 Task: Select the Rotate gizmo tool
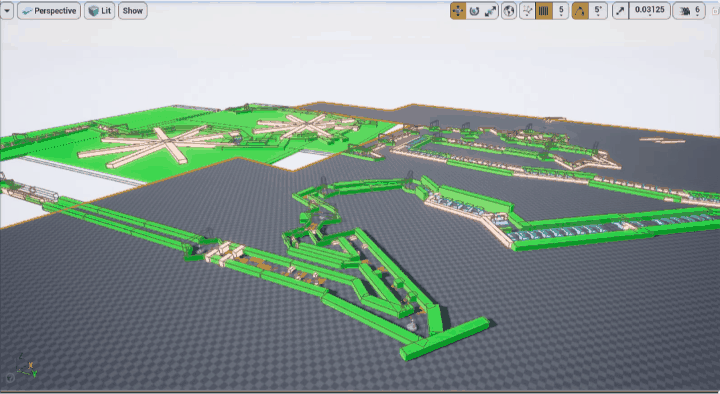pos(474,11)
